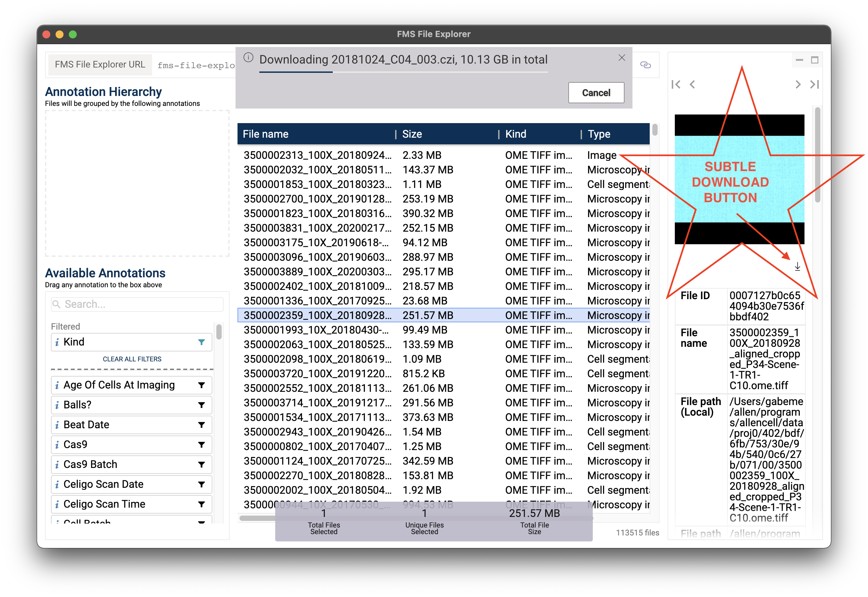Image resolution: width=868 pixels, height=597 pixels.
Task: Select the 288.97 MB file row
Action: click(443, 257)
